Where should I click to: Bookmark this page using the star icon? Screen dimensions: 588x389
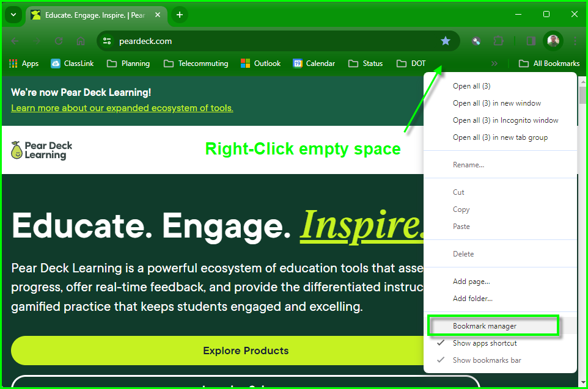click(x=446, y=41)
